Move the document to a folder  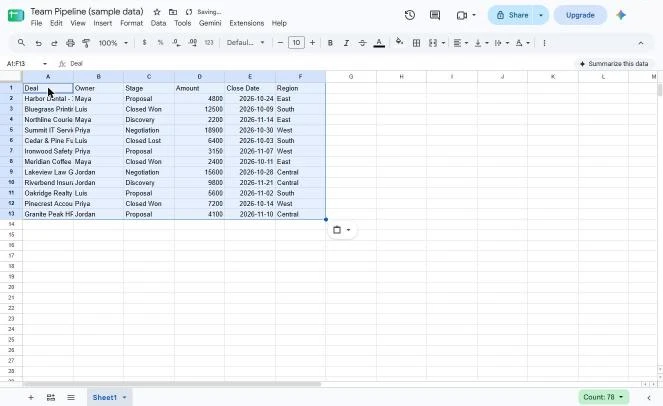[173, 12]
